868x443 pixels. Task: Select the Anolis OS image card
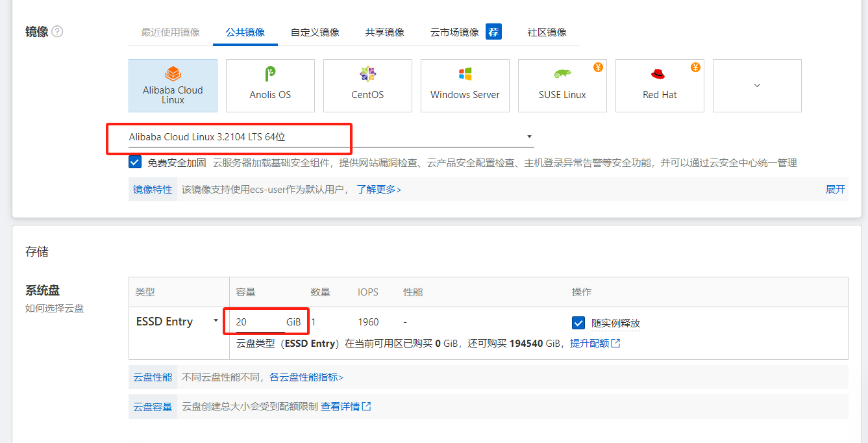pyautogui.click(x=270, y=86)
